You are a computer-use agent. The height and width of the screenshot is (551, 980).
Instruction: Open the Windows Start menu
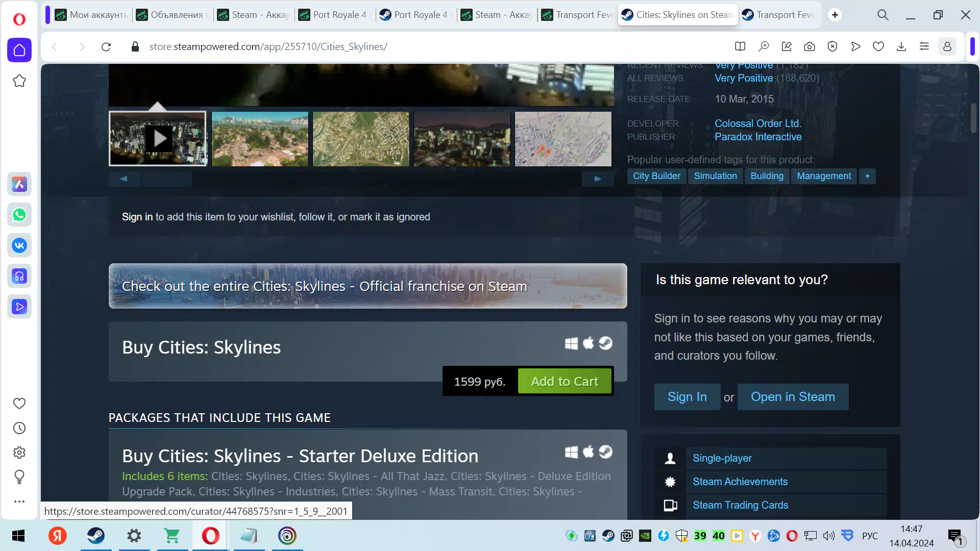point(18,536)
